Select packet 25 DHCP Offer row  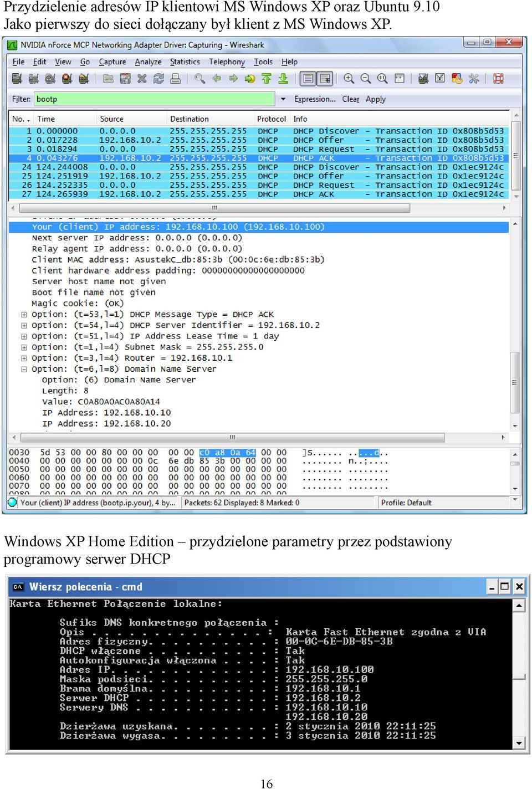(259, 176)
